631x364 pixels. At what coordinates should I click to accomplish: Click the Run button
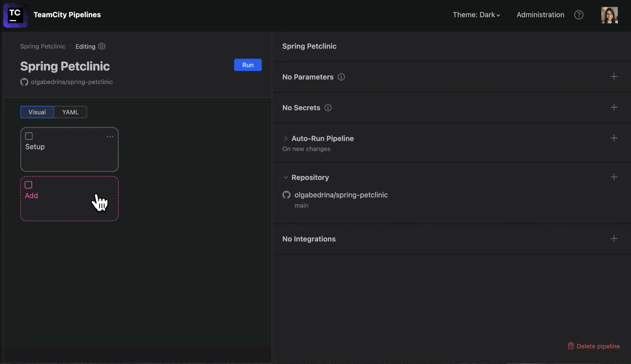(x=248, y=65)
